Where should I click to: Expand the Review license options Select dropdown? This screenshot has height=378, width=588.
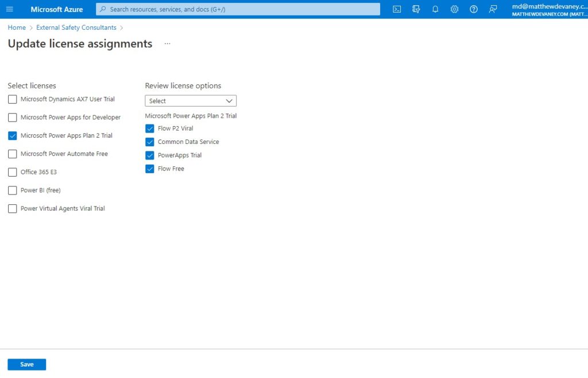click(x=191, y=101)
